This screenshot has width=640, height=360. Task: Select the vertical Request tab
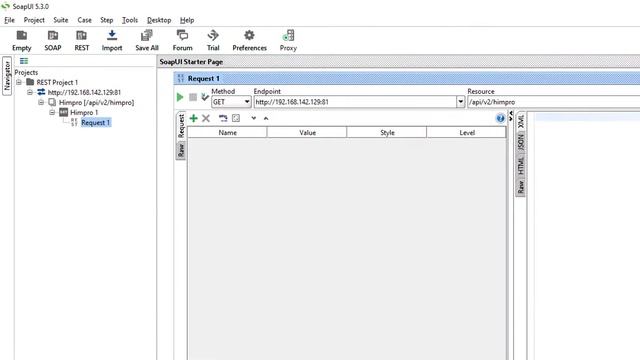click(181, 126)
